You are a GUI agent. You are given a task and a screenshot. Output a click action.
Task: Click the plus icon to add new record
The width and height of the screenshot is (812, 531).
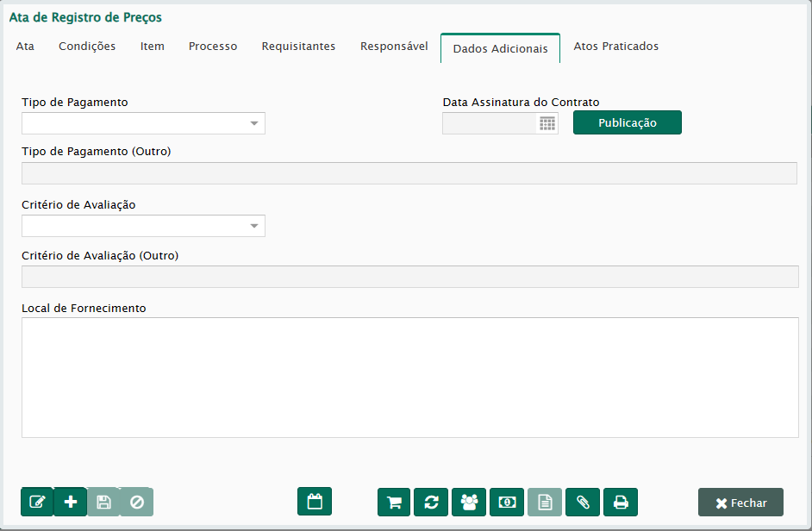pyautogui.click(x=71, y=502)
